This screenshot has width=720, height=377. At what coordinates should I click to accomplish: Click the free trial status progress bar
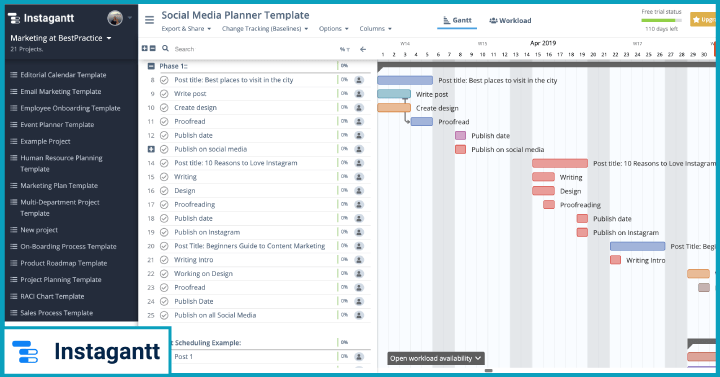pyautogui.click(x=661, y=21)
